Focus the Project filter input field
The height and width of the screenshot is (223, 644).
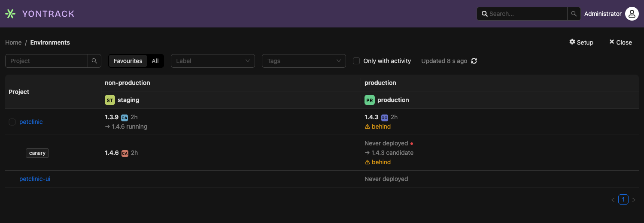tap(47, 61)
